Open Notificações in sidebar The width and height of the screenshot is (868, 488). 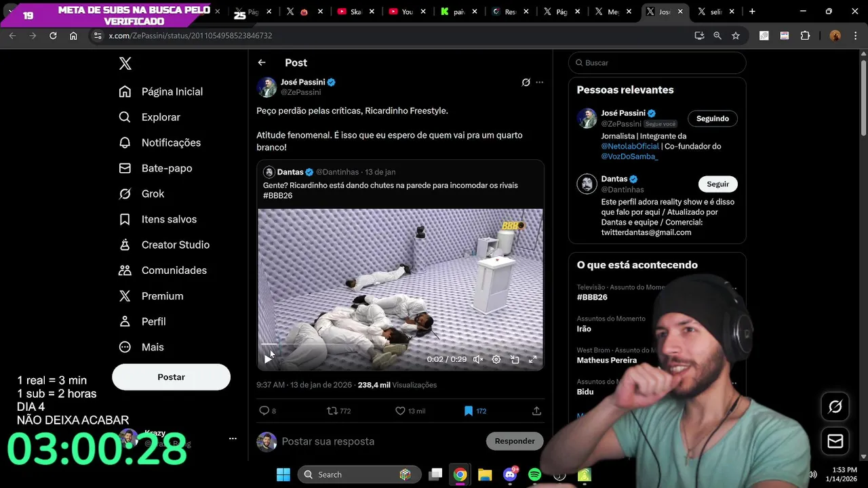click(159, 143)
